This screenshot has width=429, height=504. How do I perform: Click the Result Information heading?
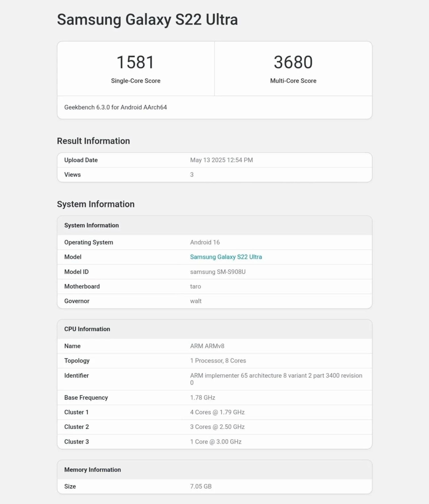pyautogui.click(x=93, y=141)
